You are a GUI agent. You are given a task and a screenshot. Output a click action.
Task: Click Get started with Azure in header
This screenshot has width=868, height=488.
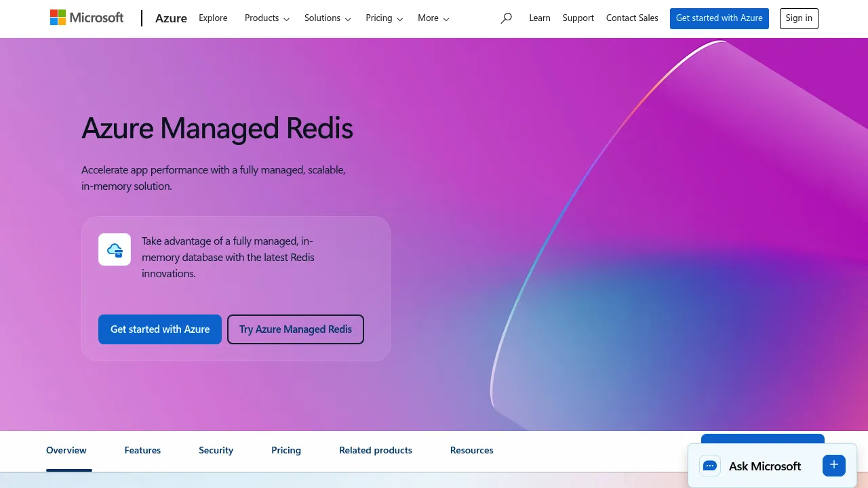tap(719, 18)
